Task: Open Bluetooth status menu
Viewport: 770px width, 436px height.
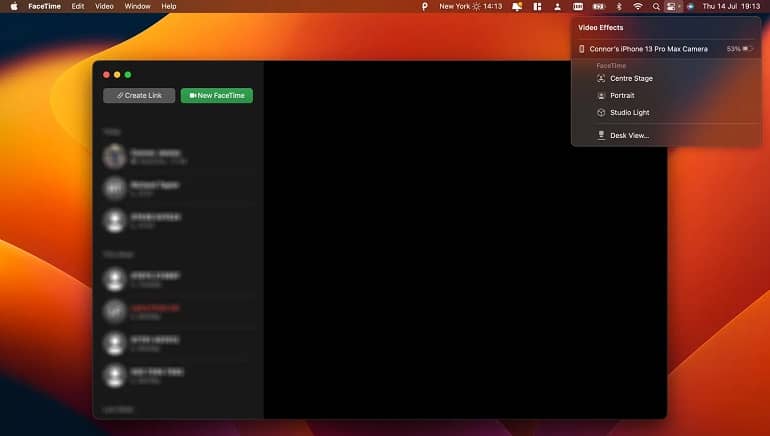Action: (619, 6)
